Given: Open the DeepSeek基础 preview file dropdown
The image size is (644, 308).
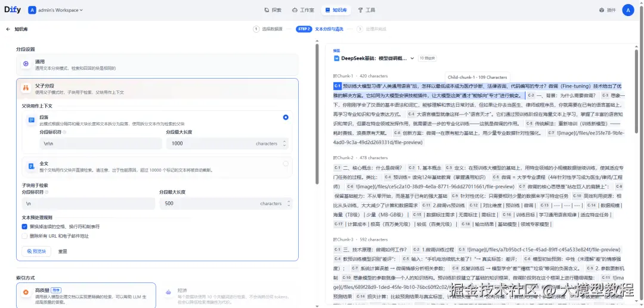Looking at the screenshot, I should tap(412, 58).
